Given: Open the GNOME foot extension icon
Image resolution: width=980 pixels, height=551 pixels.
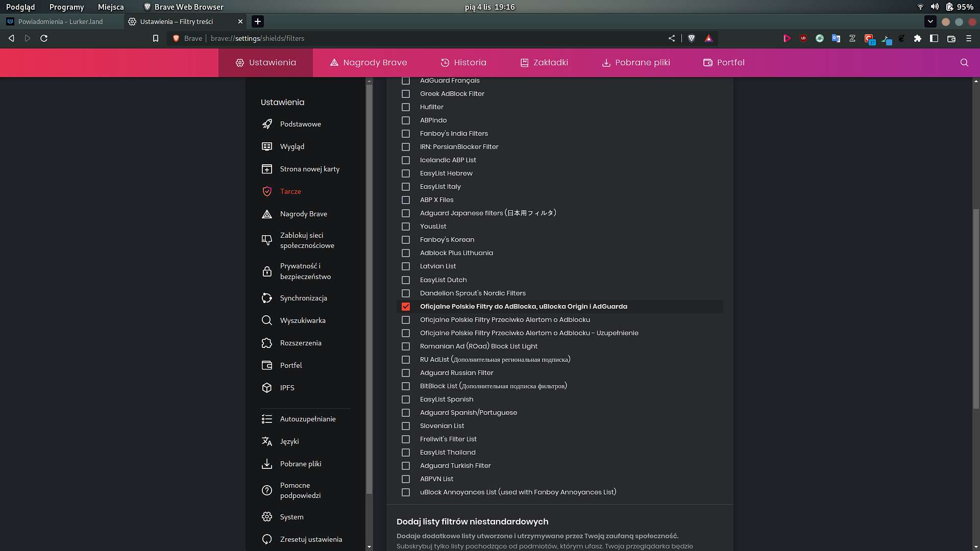Looking at the screenshot, I should 902,38.
